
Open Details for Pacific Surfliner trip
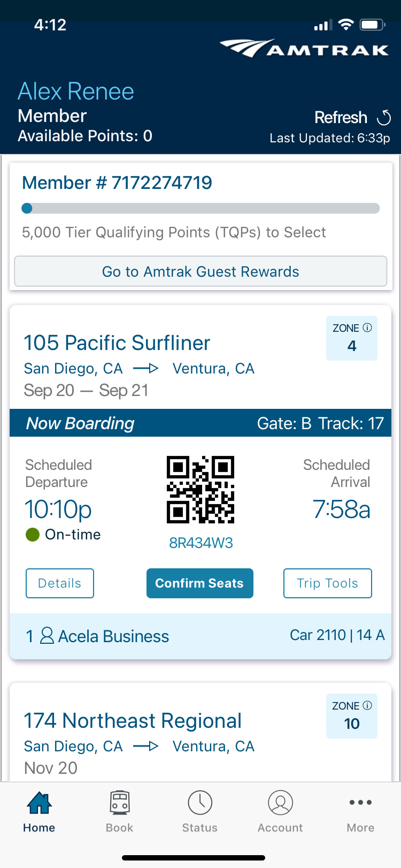(x=60, y=583)
